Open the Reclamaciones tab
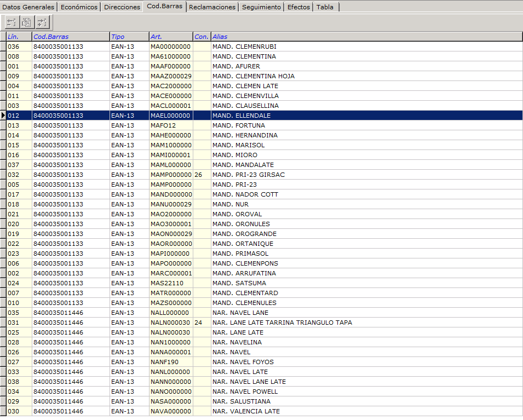 [x=212, y=7]
